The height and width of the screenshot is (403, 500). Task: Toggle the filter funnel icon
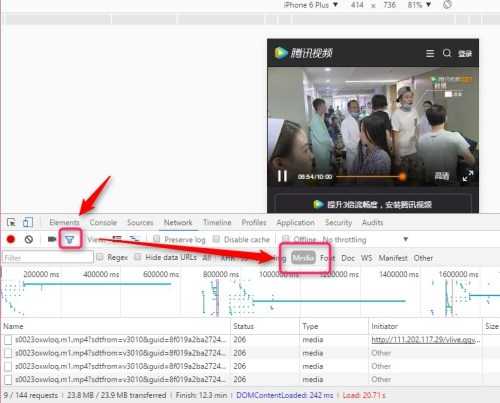coord(70,239)
